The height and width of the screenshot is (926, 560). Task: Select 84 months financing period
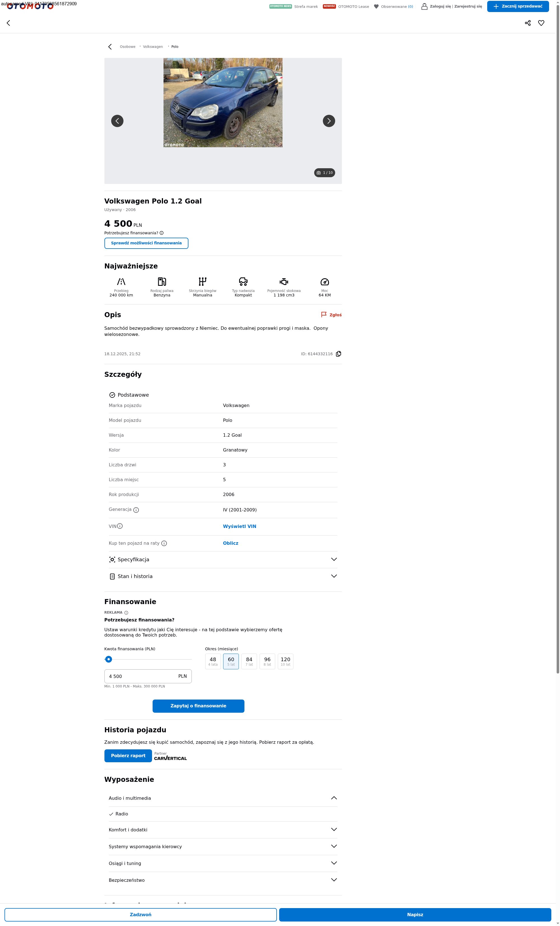coord(249,661)
